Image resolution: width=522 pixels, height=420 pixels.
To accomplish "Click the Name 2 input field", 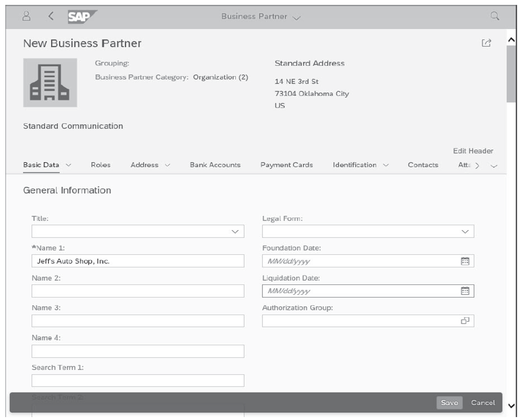I will pos(138,291).
